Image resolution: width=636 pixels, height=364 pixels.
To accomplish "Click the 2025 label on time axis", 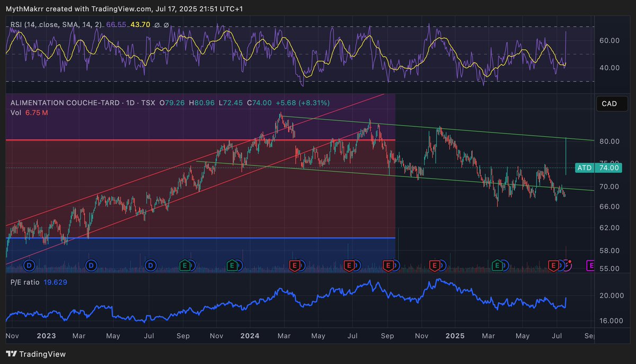I will 455,336.
